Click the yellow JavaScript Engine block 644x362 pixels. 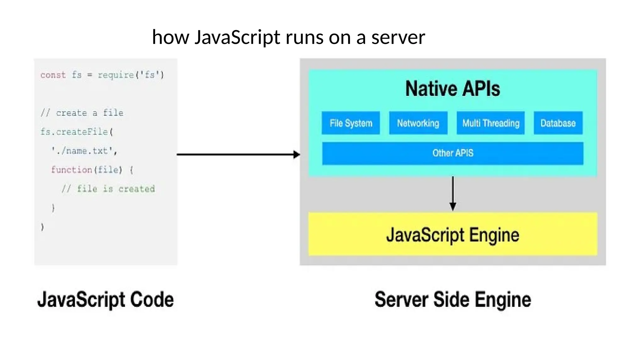(453, 234)
